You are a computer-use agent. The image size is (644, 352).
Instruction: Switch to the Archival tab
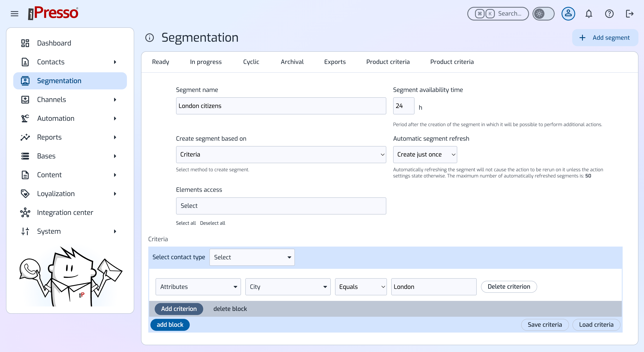292,62
